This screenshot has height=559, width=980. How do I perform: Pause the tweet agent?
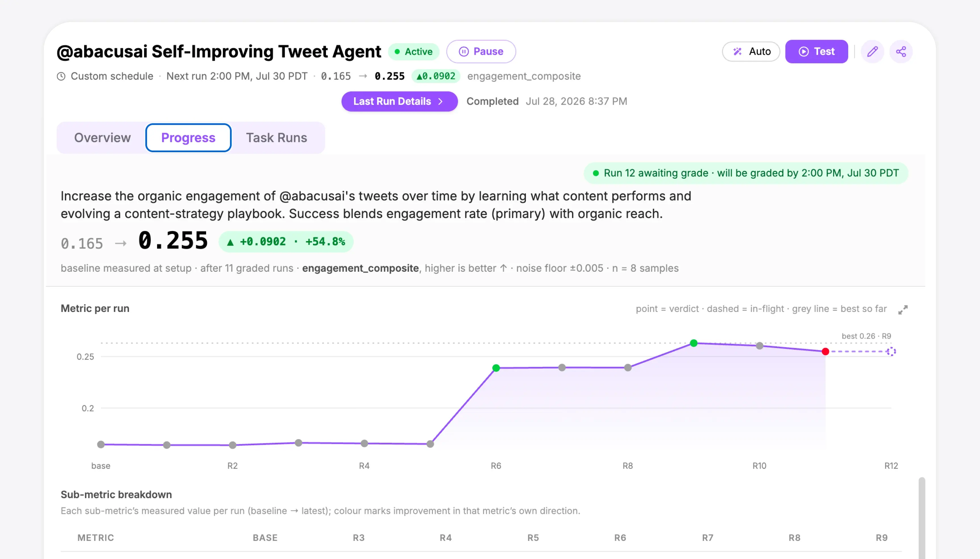tap(481, 51)
